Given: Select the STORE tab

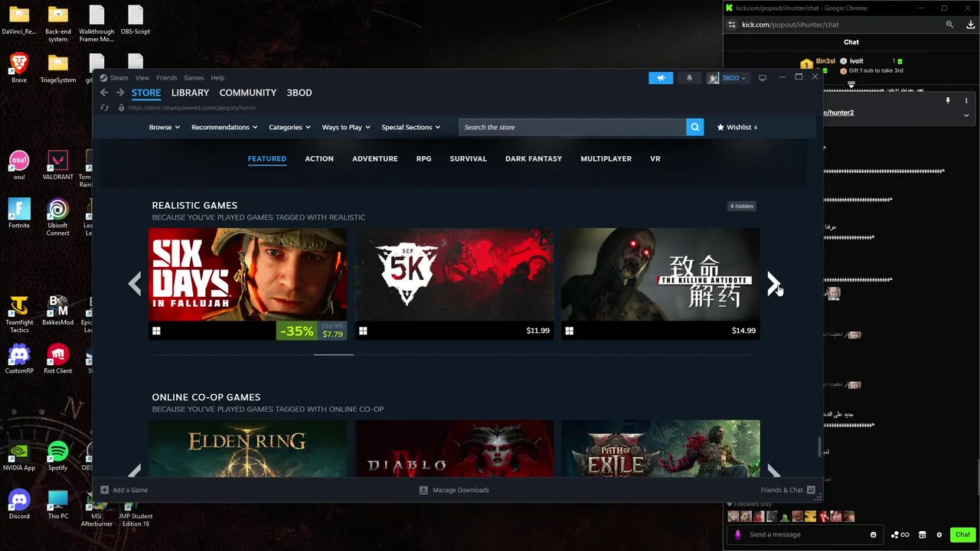Looking at the screenshot, I should point(145,93).
